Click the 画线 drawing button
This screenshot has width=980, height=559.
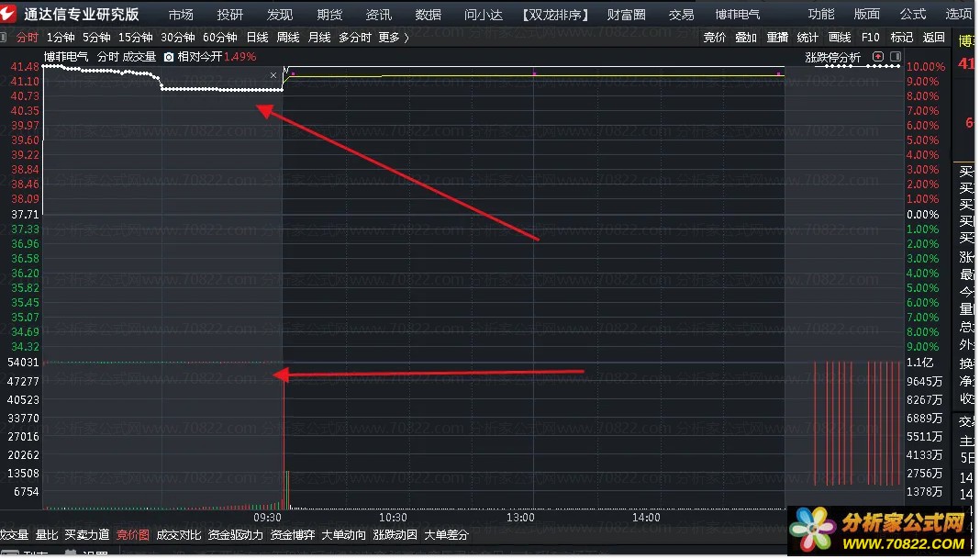point(840,38)
